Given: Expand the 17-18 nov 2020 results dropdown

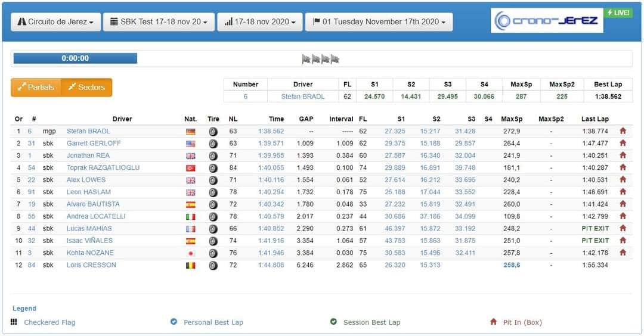Looking at the screenshot, I should 259,22.
